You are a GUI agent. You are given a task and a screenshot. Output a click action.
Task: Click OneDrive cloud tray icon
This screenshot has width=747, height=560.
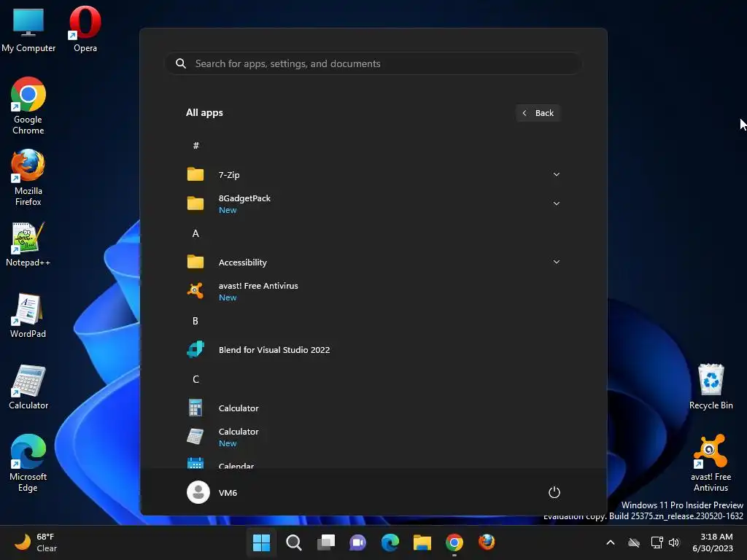[x=634, y=542]
